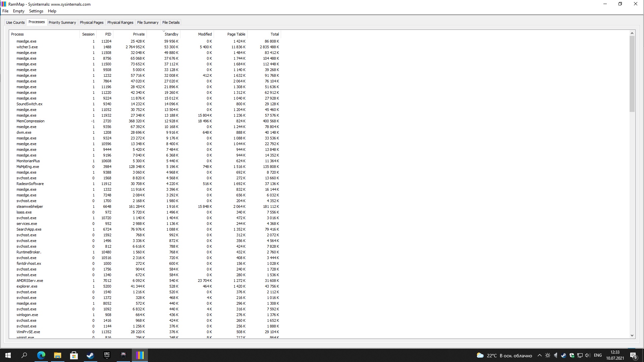
Task: Select the Processes tab
Action: (37, 22)
